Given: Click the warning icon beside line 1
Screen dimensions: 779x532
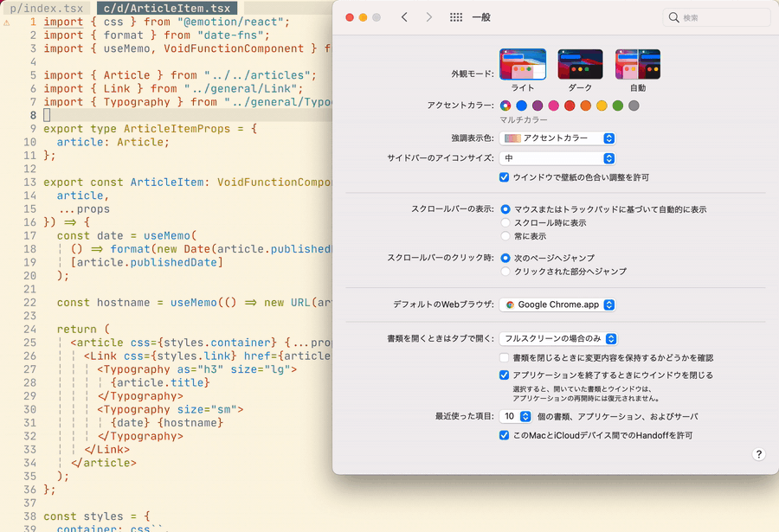Looking at the screenshot, I should pyautogui.click(x=6, y=22).
